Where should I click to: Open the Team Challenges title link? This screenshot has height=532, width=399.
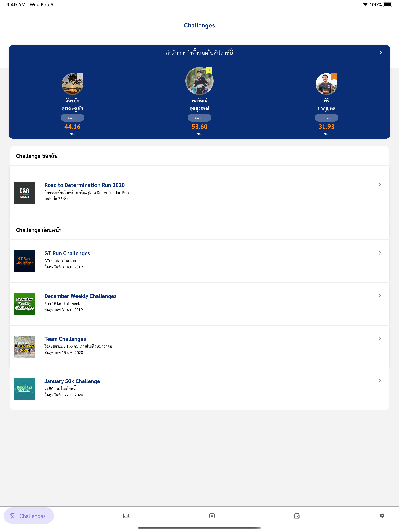pos(65,339)
